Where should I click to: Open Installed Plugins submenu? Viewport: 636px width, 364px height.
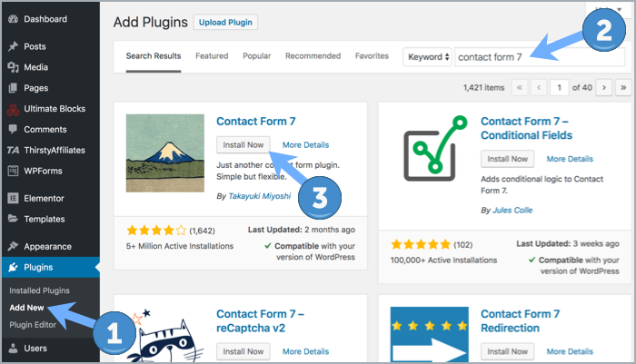39,290
